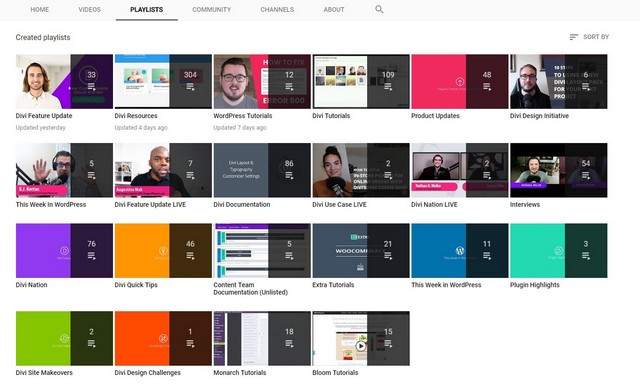Click the playlist icon under the 48 count
This screenshot has width=640, height=390.
(x=487, y=86)
